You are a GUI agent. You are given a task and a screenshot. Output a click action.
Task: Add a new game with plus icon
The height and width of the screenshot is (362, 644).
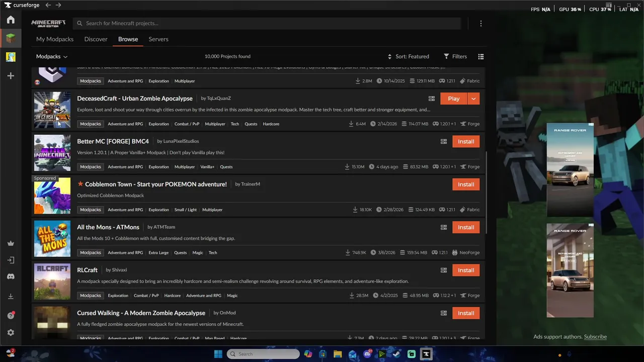coord(11,76)
